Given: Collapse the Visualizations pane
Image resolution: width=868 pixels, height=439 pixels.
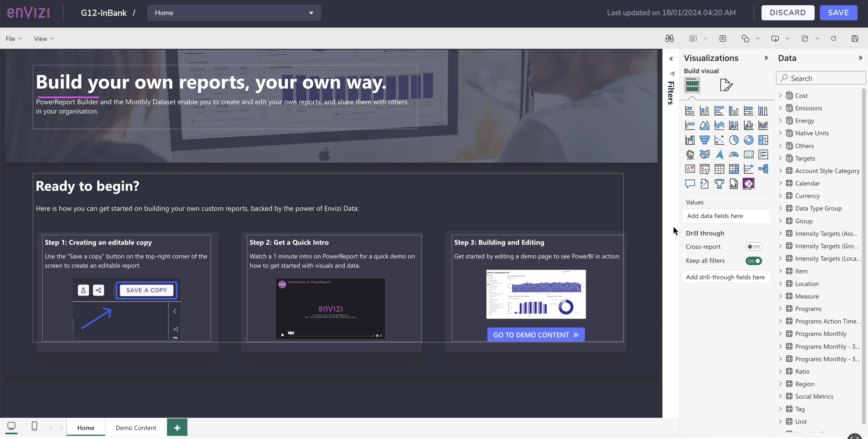Looking at the screenshot, I should 766,58.
